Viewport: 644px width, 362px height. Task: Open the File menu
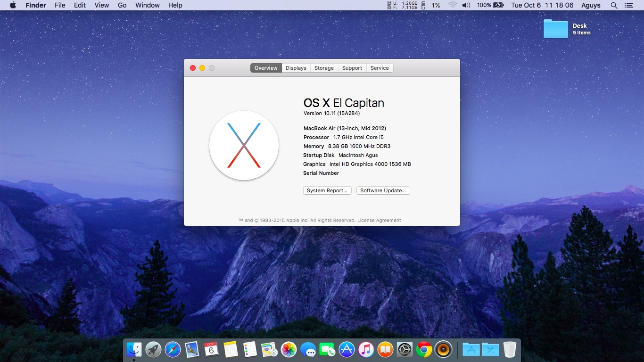click(60, 5)
